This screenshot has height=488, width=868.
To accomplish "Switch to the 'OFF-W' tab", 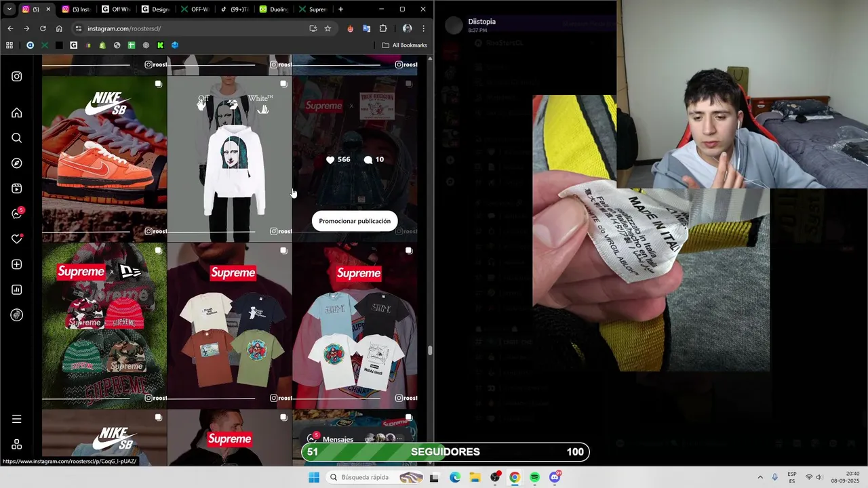I will (195, 9).
